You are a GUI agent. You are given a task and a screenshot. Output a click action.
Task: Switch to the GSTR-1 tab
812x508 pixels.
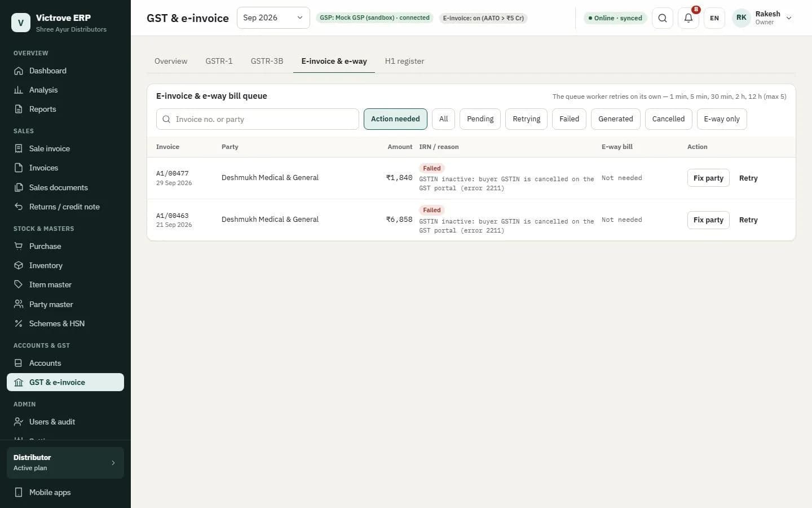click(x=219, y=61)
